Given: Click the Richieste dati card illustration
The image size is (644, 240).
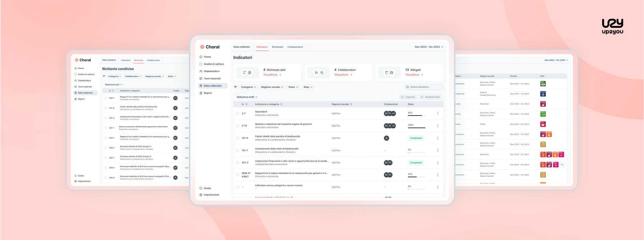Looking at the screenshot, I should [x=247, y=73].
